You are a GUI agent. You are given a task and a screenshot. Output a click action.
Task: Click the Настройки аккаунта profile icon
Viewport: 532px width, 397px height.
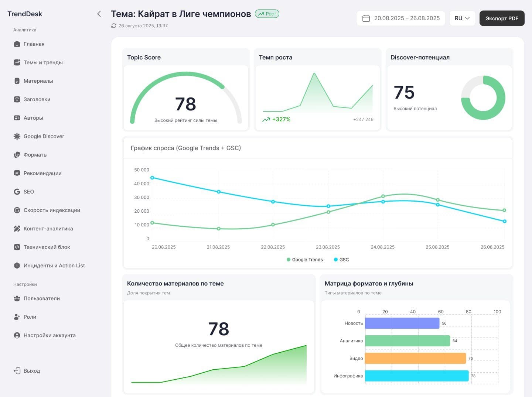point(17,335)
